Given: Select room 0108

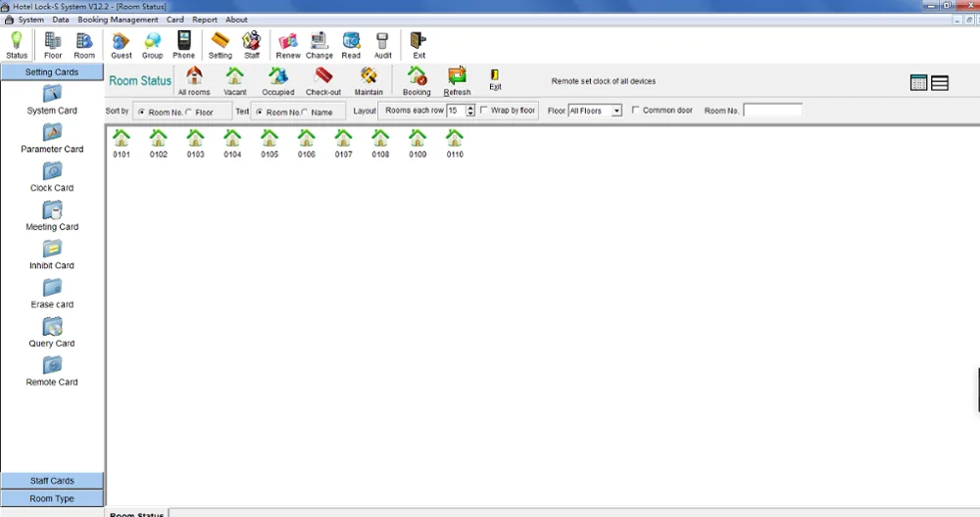Looking at the screenshot, I should pyautogui.click(x=380, y=144).
